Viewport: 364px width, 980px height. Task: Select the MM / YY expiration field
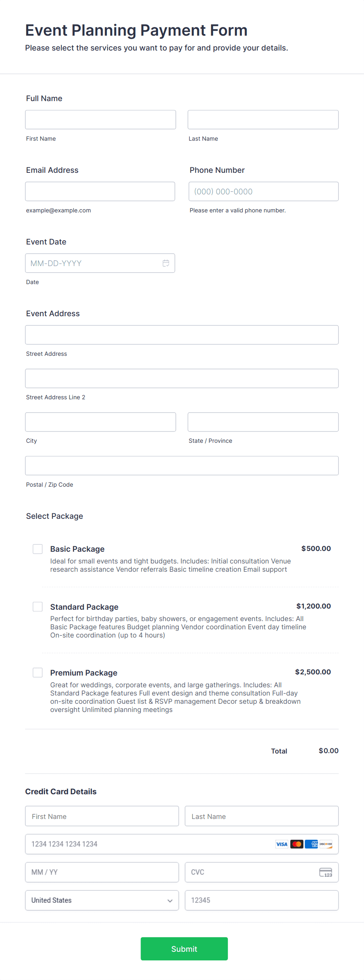point(102,872)
